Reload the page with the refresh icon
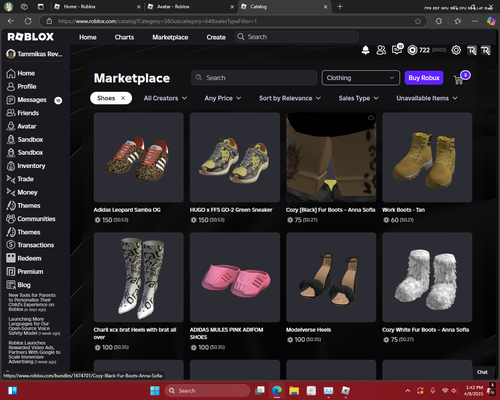The image size is (500, 400). (28, 21)
